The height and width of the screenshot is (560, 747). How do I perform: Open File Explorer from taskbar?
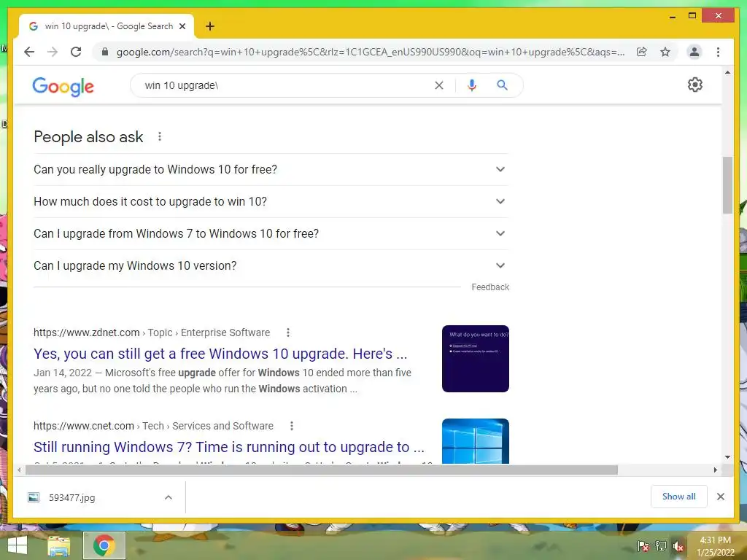coord(58,545)
